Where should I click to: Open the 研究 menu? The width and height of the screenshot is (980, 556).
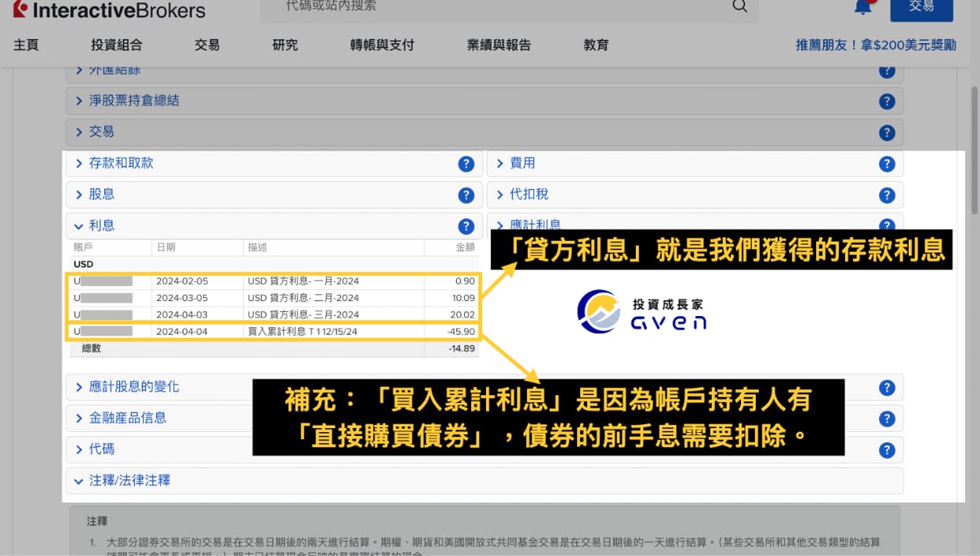285,45
